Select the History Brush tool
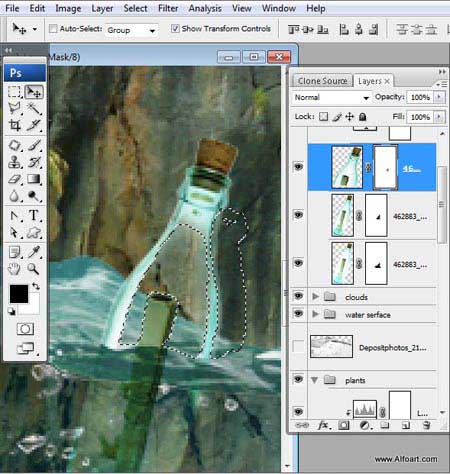450x474 pixels. pos(34,162)
